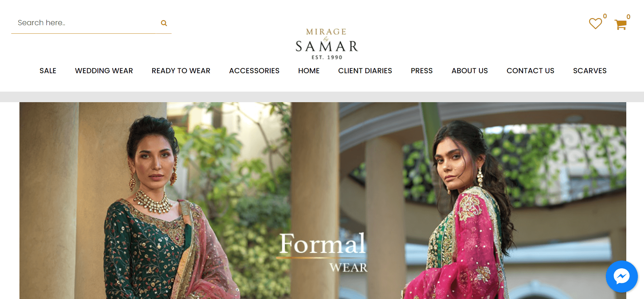Open the SALE menu item
The width and height of the screenshot is (644, 299).
(x=48, y=71)
